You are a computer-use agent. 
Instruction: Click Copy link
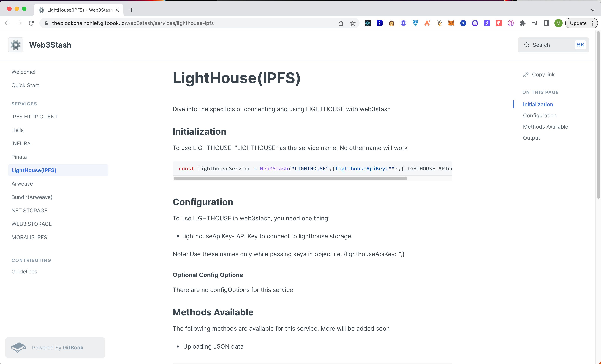(x=539, y=75)
